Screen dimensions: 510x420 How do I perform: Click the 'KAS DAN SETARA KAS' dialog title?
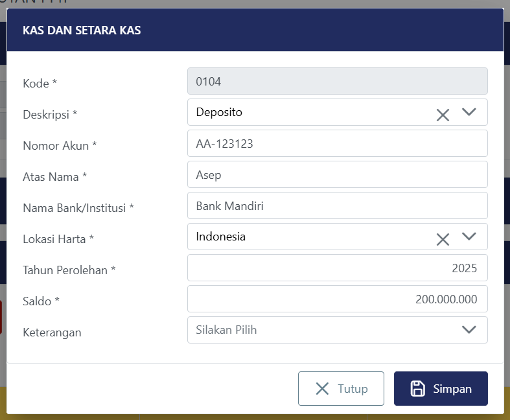82,30
